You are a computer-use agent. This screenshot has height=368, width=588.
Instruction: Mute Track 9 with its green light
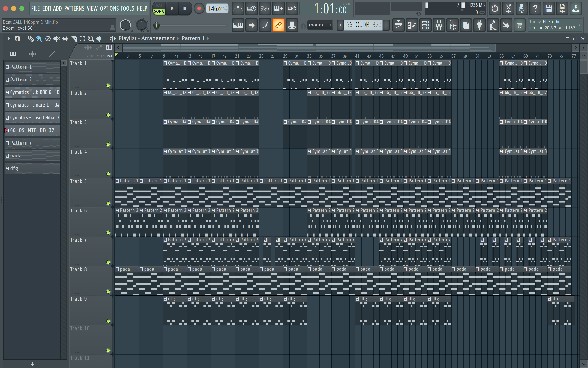108,321
